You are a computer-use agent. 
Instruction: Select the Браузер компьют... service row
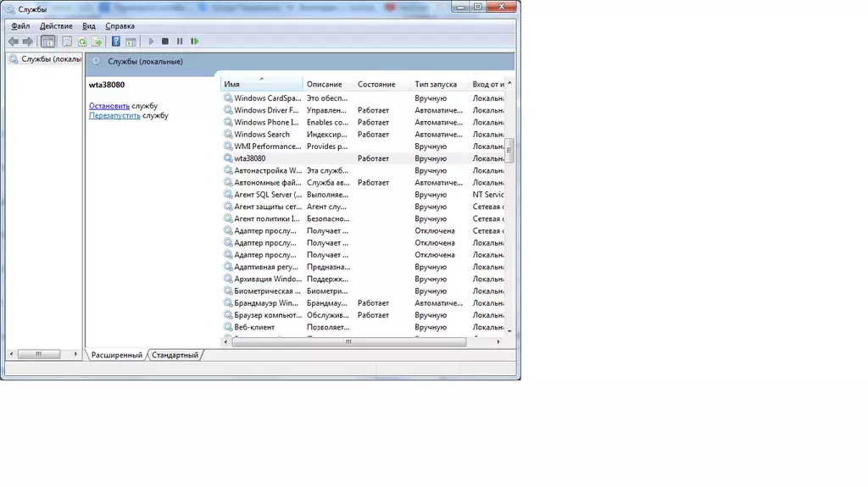[363, 315]
